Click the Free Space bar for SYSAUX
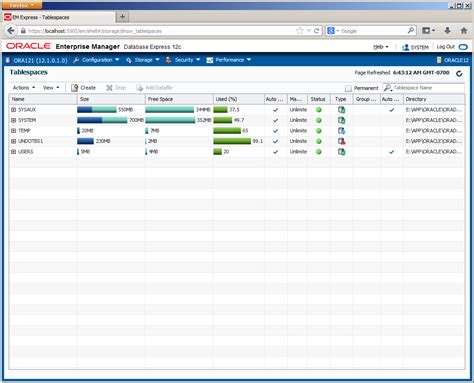 170,110
